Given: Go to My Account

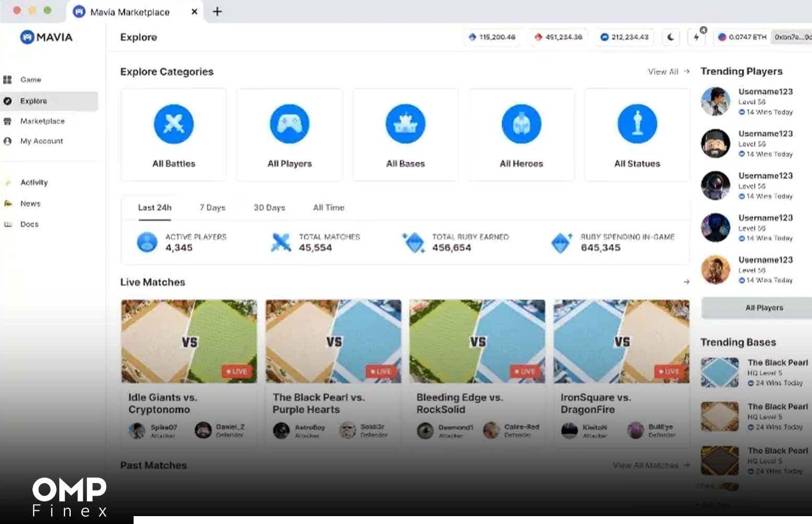Looking at the screenshot, I should coord(41,141).
